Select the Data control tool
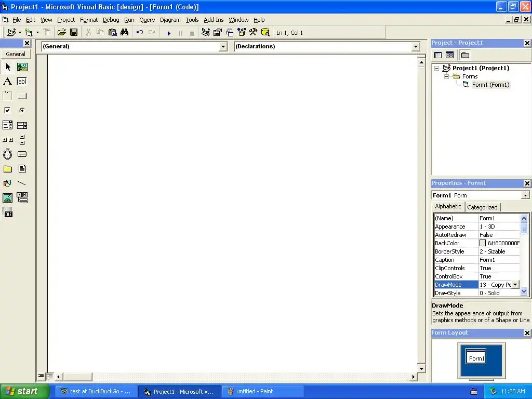 (22, 197)
